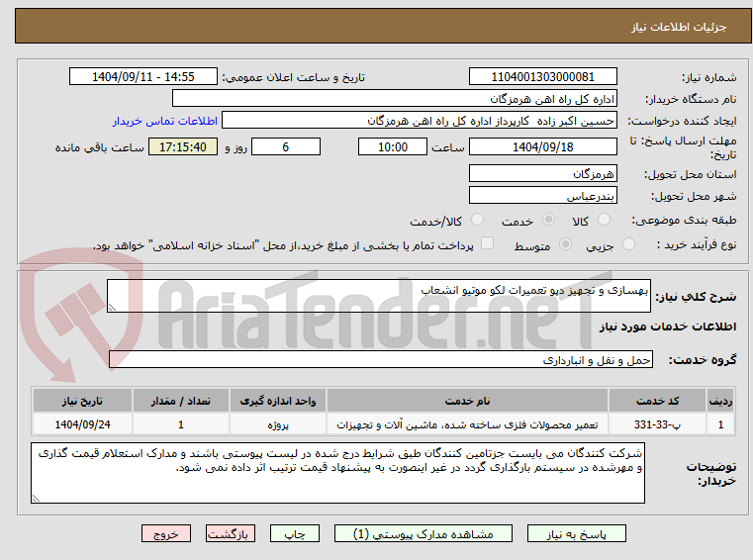Select the 'متوسط' purchase type radio
This screenshot has width=753, height=560.
point(565,244)
